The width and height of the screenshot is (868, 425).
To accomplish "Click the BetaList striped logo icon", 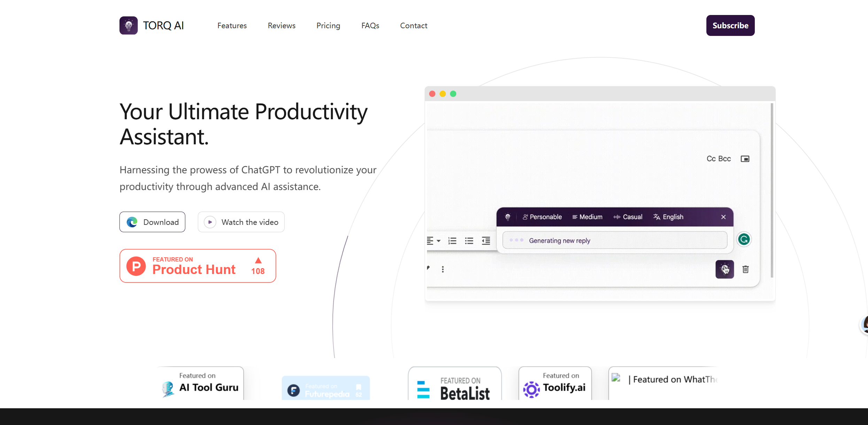I will pos(423,389).
